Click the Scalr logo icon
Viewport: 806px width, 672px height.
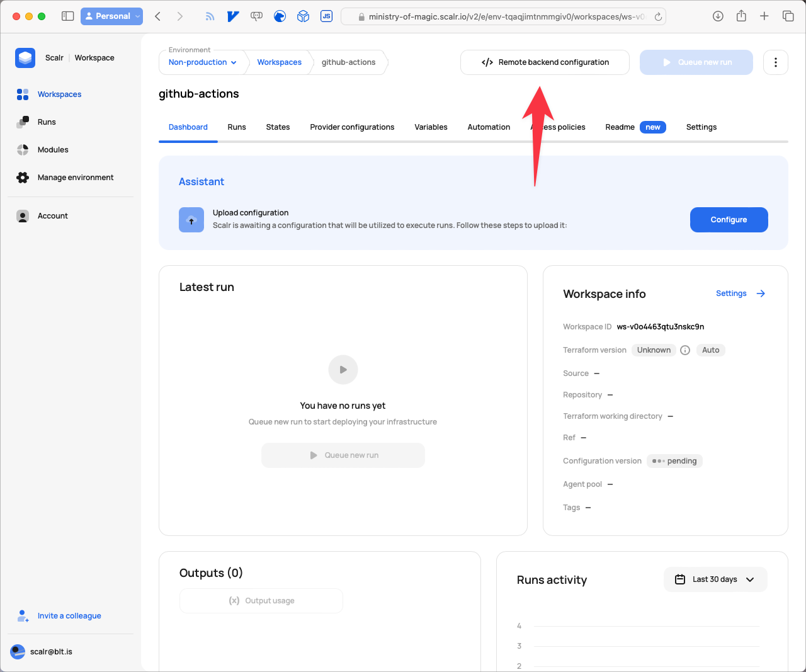tap(25, 58)
